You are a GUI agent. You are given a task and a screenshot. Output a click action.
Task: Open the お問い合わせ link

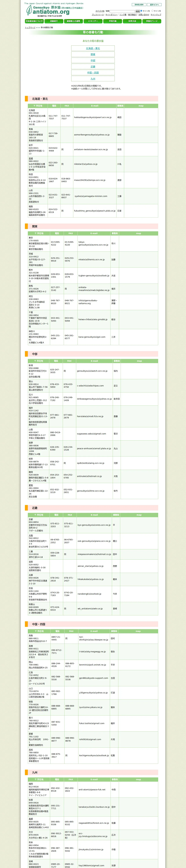coord(144,14)
